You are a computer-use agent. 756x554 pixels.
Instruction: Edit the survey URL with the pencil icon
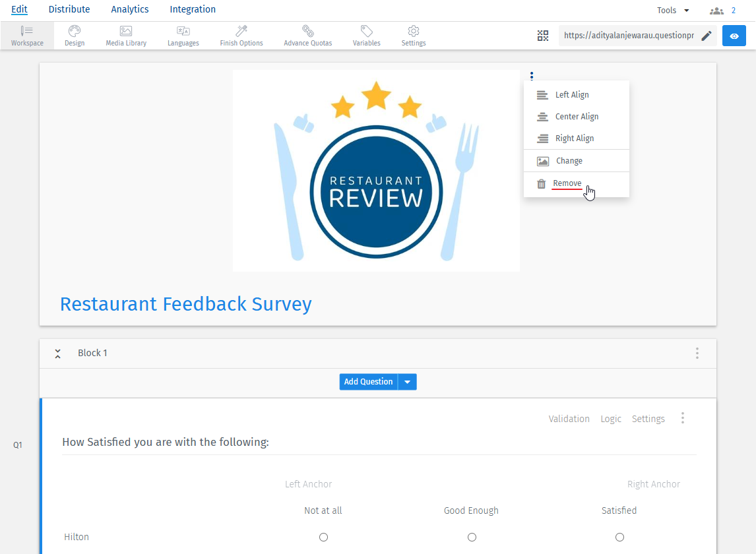pyautogui.click(x=706, y=36)
